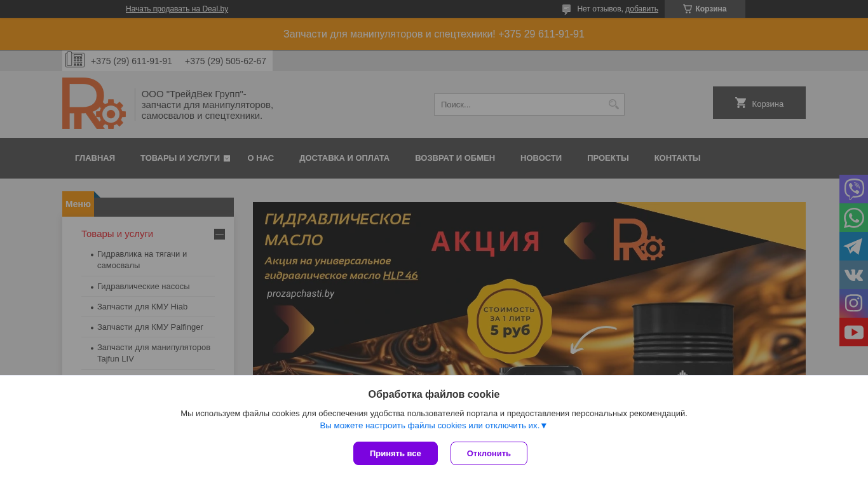Viewport: 868px width, 488px height.
Task: Click the search magnifier icon
Action: (614, 104)
